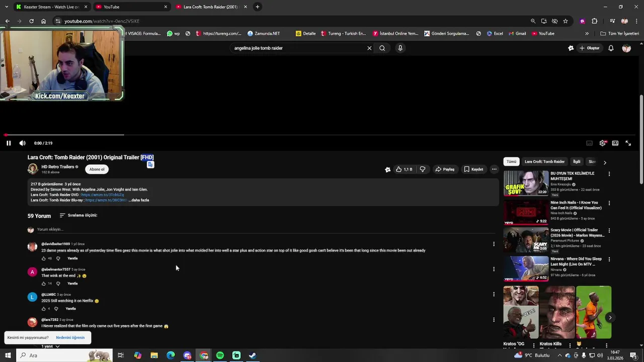Select the Tümü filter chip

click(511, 162)
